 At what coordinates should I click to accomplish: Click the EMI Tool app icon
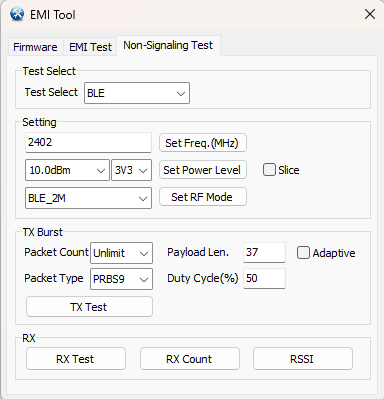[x=17, y=14]
